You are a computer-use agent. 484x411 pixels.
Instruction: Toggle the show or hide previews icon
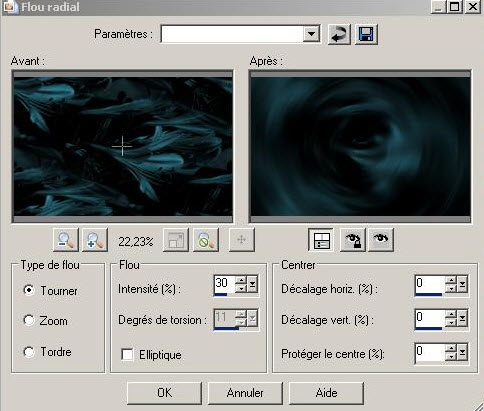[x=321, y=240]
